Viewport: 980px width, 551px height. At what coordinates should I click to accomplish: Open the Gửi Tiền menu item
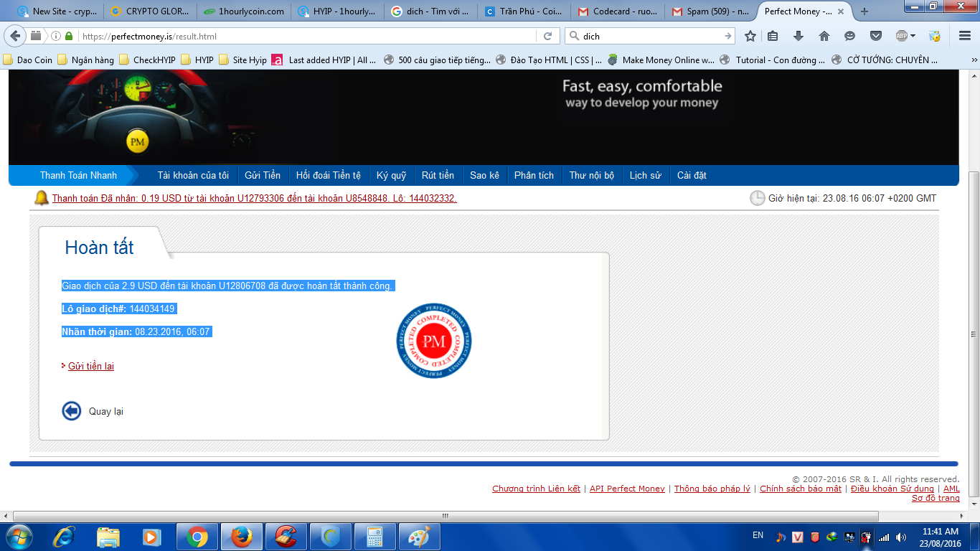[x=263, y=175]
